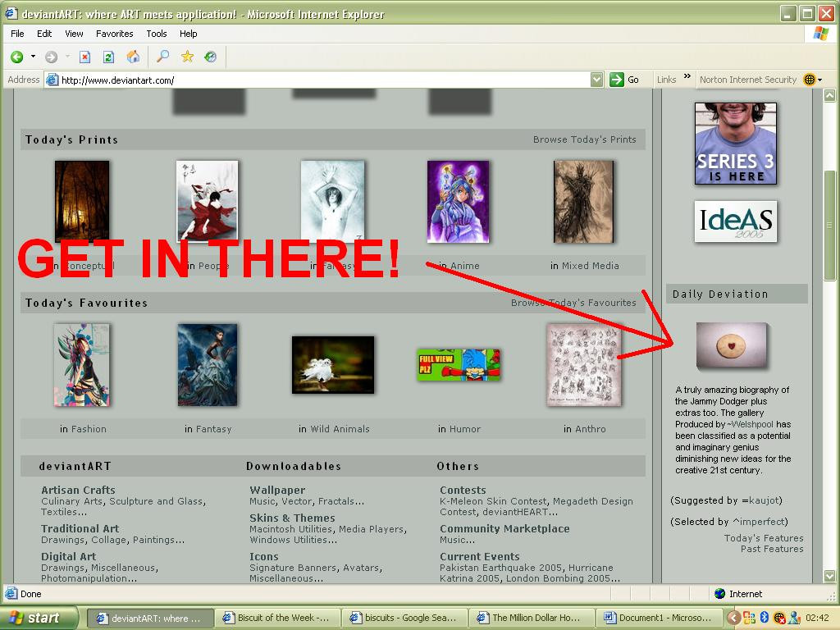Click the scrollbar up arrow
This screenshot has height=630, width=840.
[x=830, y=96]
